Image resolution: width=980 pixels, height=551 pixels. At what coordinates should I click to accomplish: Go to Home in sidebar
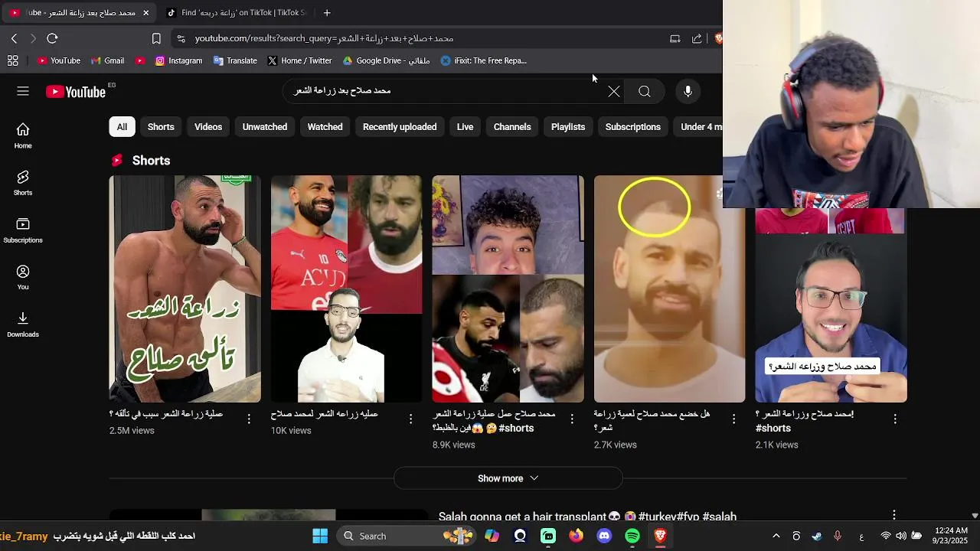click(x=23, y=135)
